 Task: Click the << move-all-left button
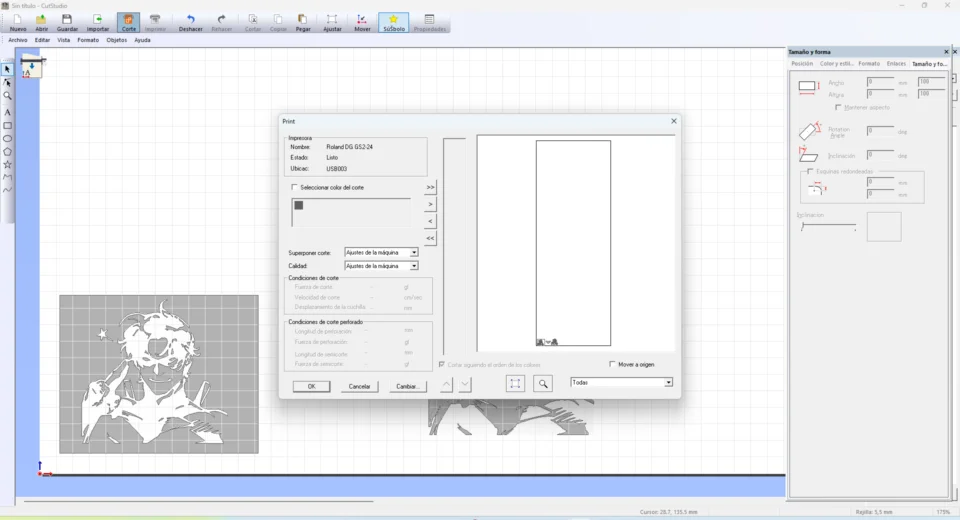click(430, 238)
